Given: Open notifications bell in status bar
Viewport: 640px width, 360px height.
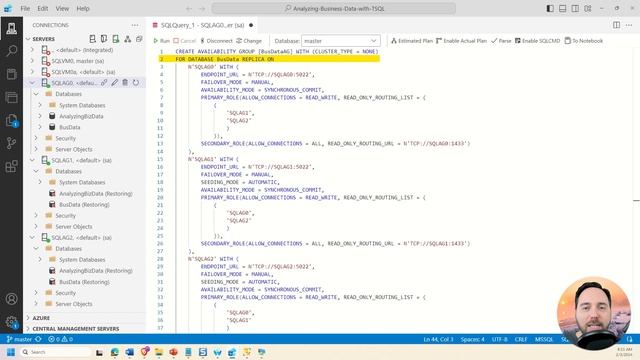Looking at the screenshot, I should [x=629, y=339].
